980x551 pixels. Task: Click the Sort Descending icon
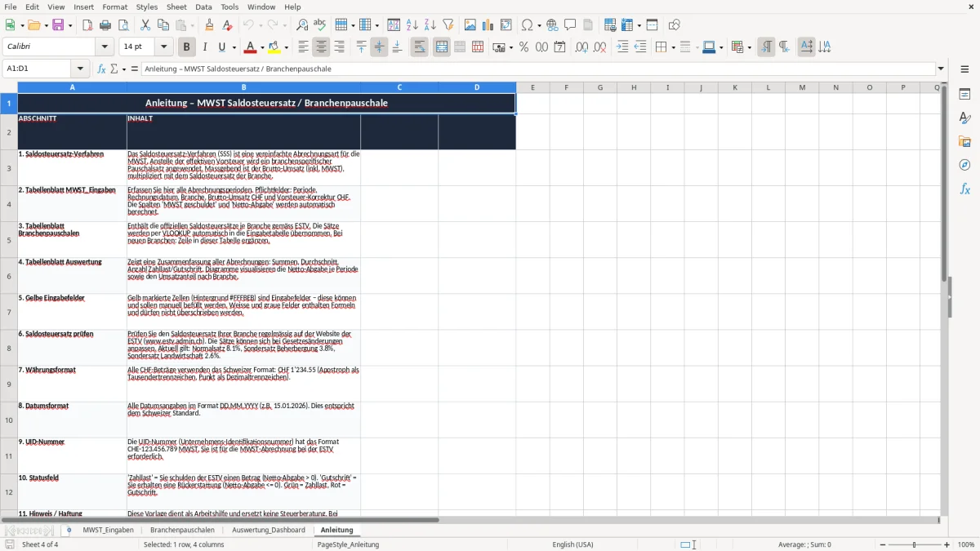coord(430,25)
